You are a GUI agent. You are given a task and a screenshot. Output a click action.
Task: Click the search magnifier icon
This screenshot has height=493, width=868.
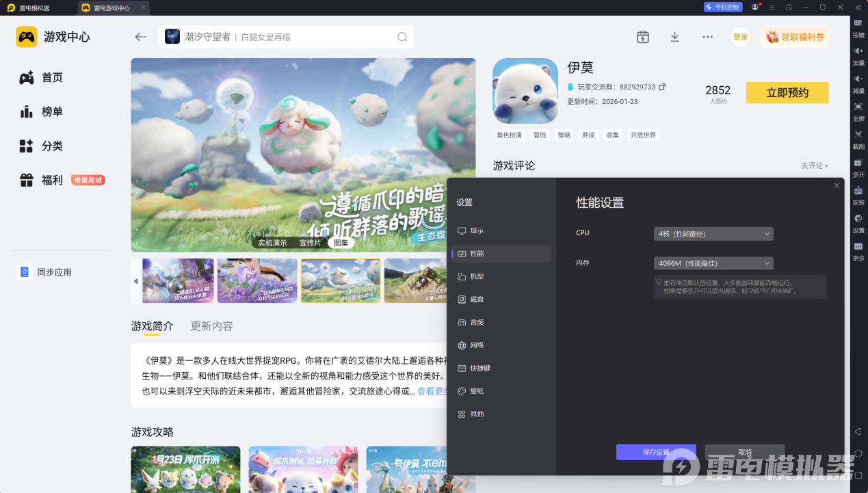(x=402, y=37)
